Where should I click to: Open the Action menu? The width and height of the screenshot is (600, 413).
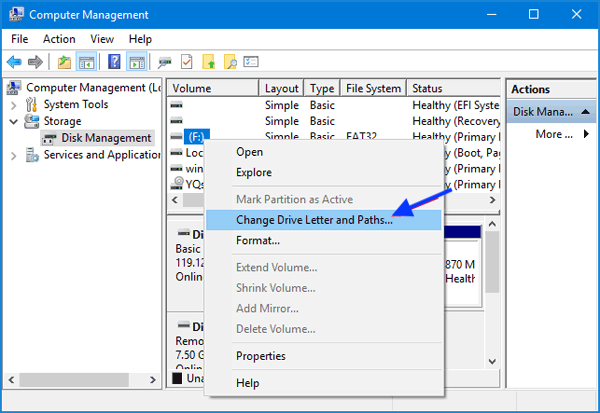point(59,39)
